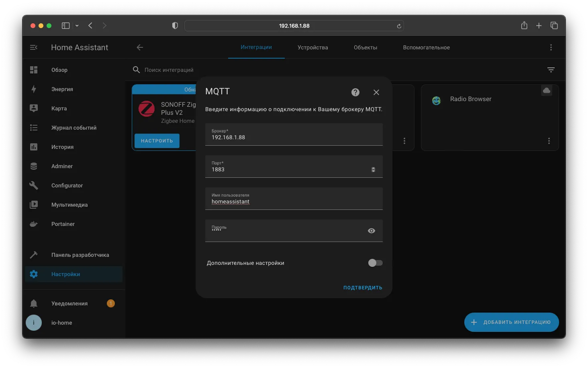The image size is (588, 368).
Task: Click the Safari share icon
Action: click(x=524, y=25)
